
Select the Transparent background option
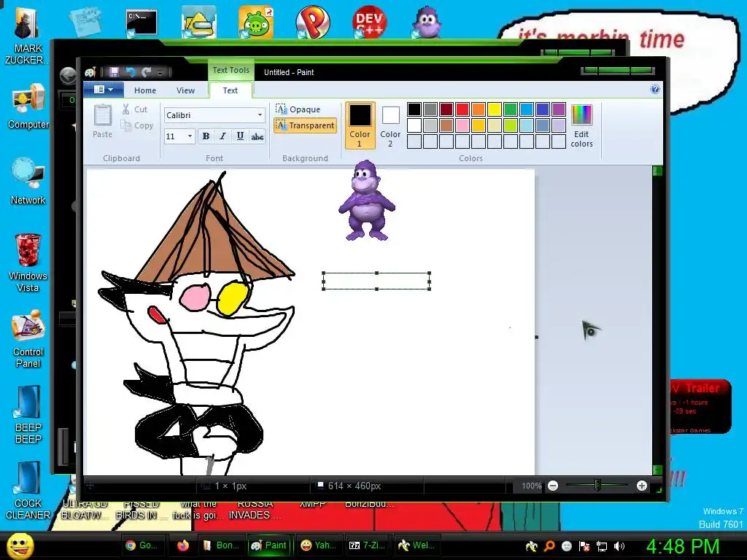tap(306, 125)
